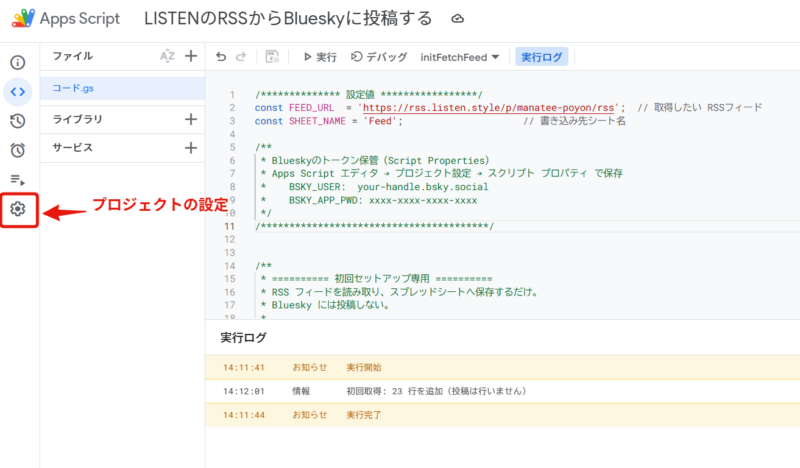Click the FEED_URL constant name
This screenshot has width=800, height=468.
[311, 108]
